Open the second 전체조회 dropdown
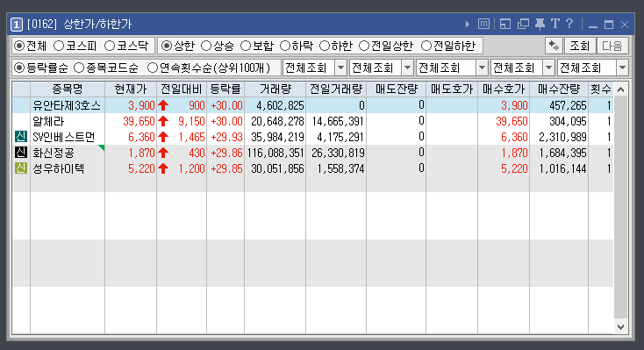The width and height of the screenshot is (644, 350). point(407,68)
